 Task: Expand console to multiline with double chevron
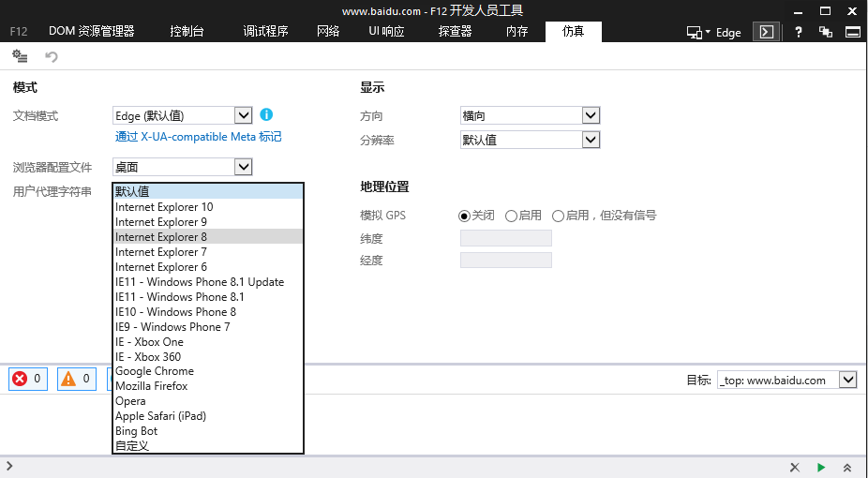(847, 468)
